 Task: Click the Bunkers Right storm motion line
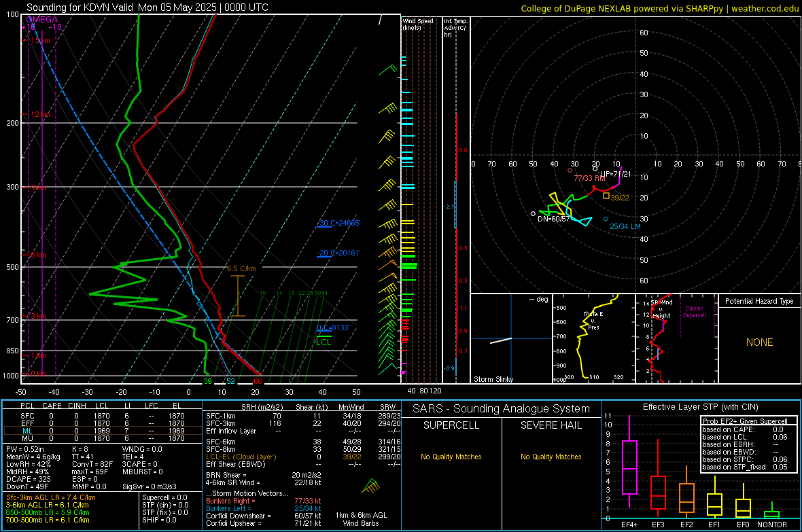pos(264,501)
